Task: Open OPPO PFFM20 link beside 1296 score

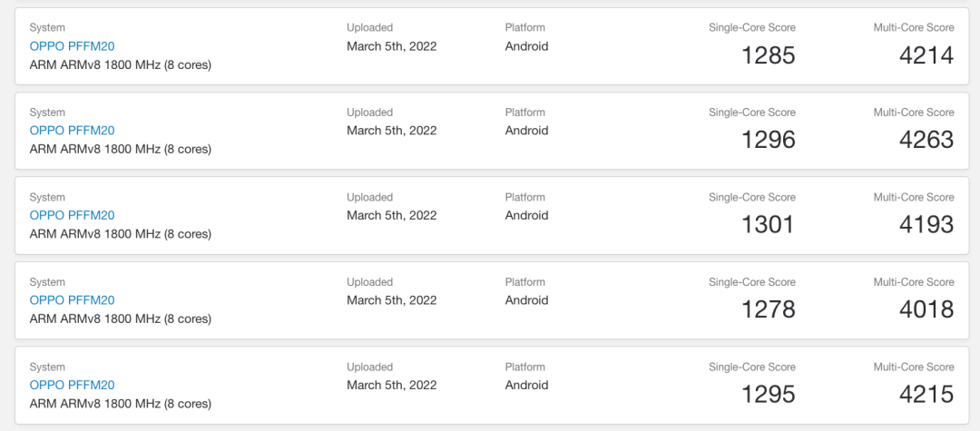Action: click(x=72, y=131)
